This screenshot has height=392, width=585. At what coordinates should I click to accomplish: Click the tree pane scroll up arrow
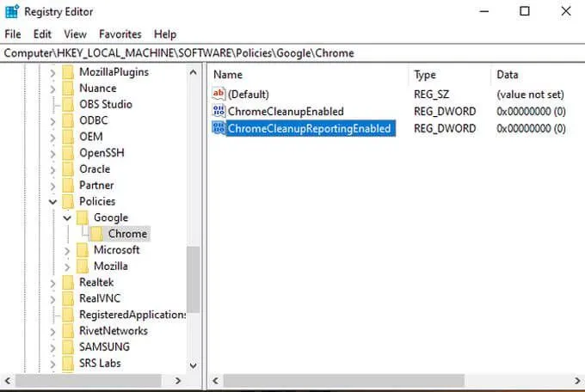pyautogui.click(x=194, y=72)
